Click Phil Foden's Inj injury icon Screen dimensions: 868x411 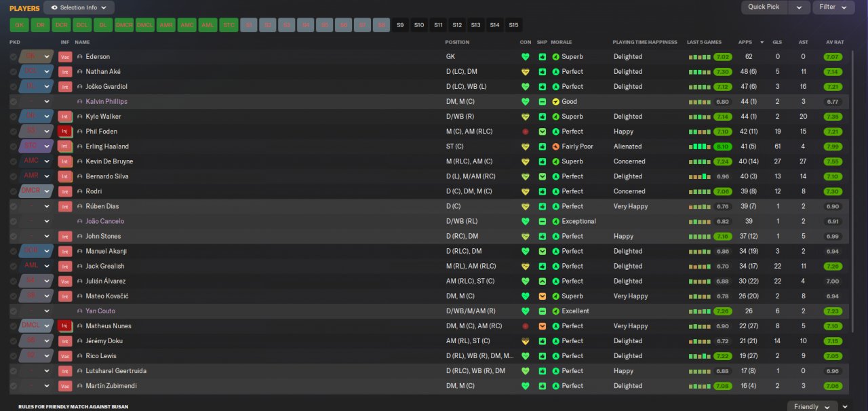65,132
